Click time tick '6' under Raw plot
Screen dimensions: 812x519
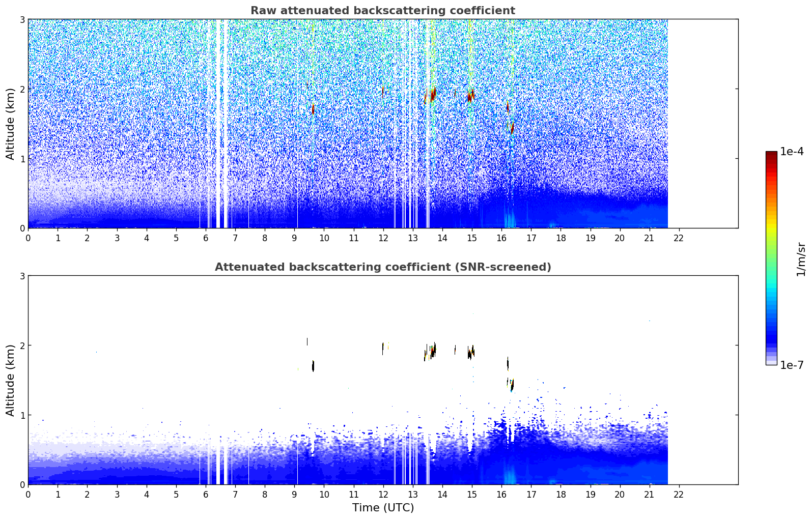tap(206, 238)
